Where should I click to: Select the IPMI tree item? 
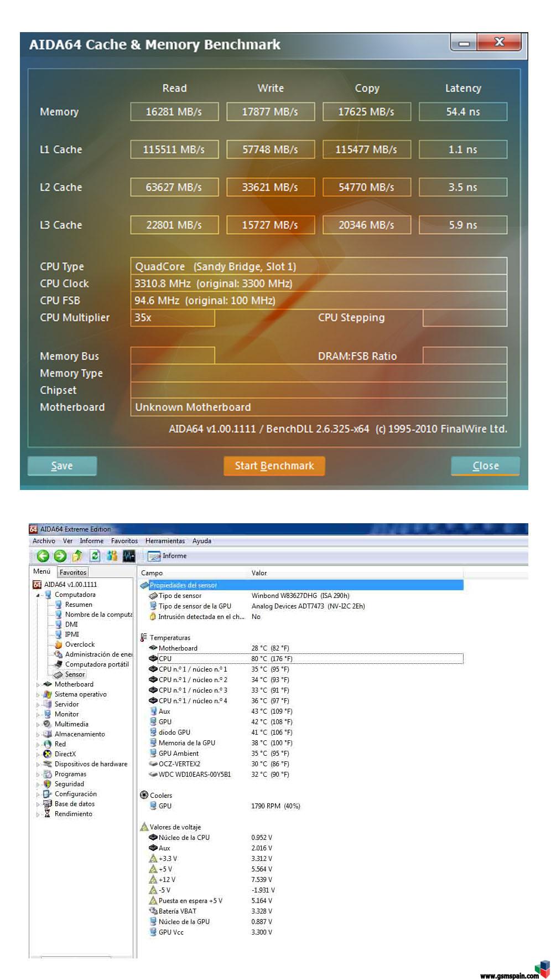pyautogui.click(x=72, y=635)
